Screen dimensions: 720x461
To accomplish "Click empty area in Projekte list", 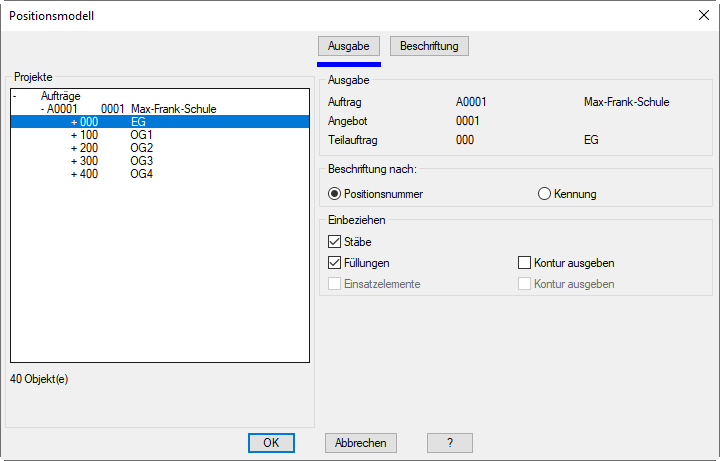I will coord(160,280).
